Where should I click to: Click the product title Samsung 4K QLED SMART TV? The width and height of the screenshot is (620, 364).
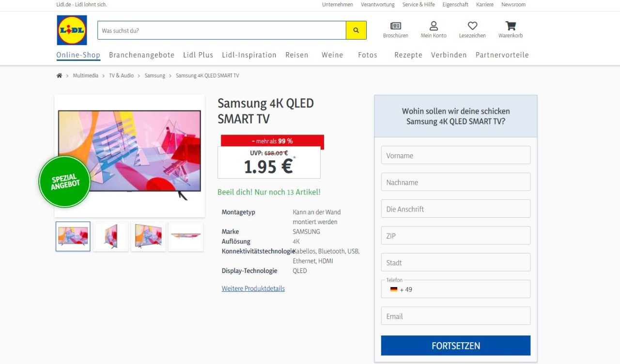[x=266, y=111]
